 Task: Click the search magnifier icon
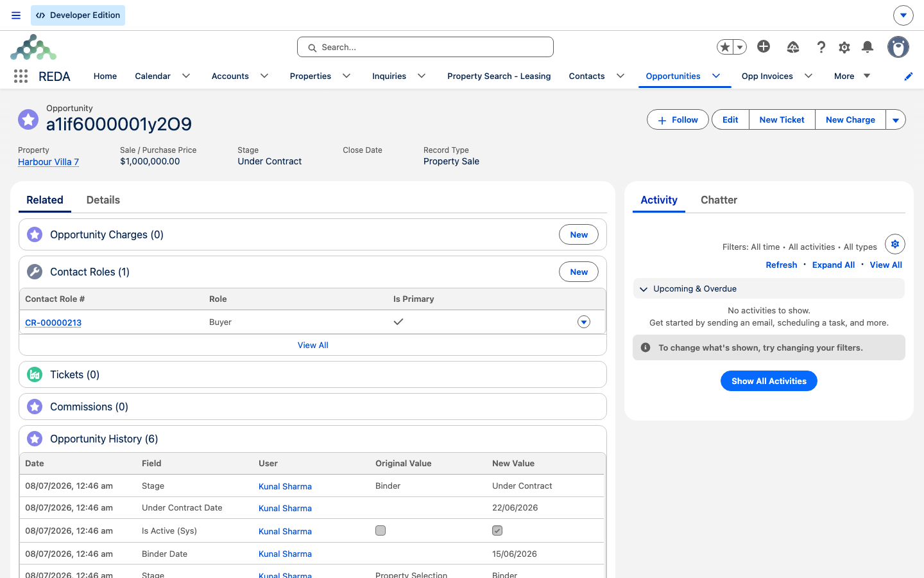(x=312, y=48)
